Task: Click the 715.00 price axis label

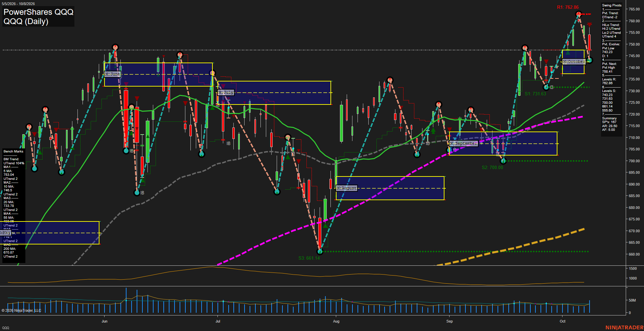Action: (634, 126)
